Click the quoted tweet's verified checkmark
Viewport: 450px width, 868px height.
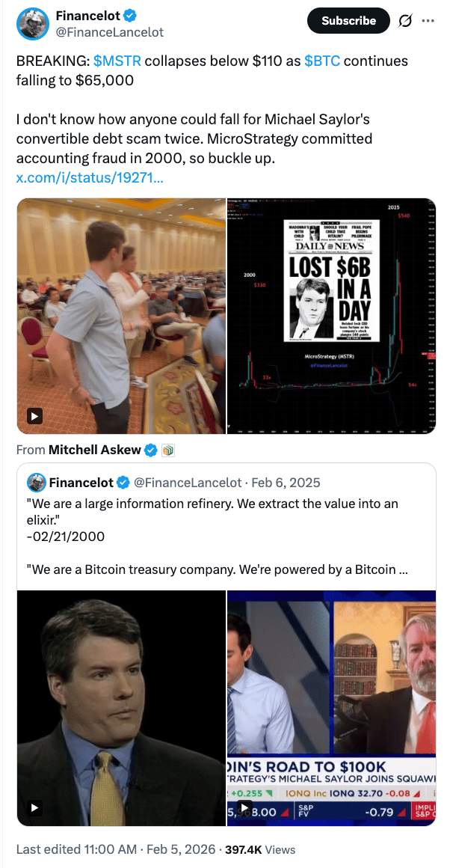[x=123, y=483]
